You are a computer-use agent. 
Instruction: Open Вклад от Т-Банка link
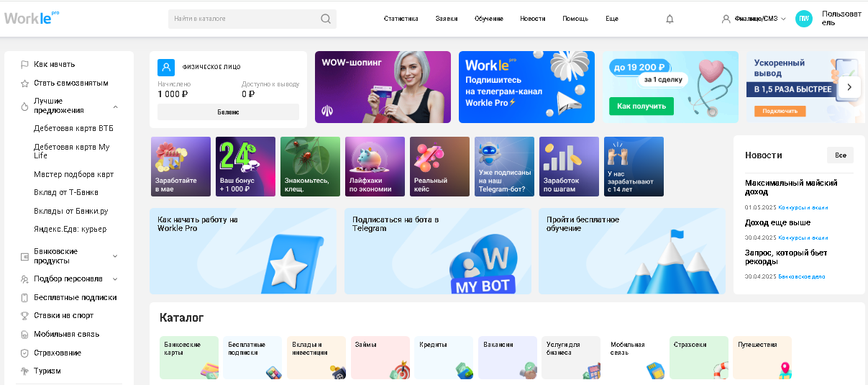tap(66, 193)
